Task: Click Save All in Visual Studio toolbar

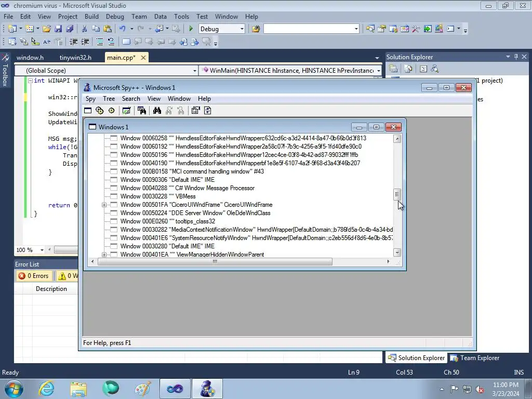Action: [x=70, y=29]
